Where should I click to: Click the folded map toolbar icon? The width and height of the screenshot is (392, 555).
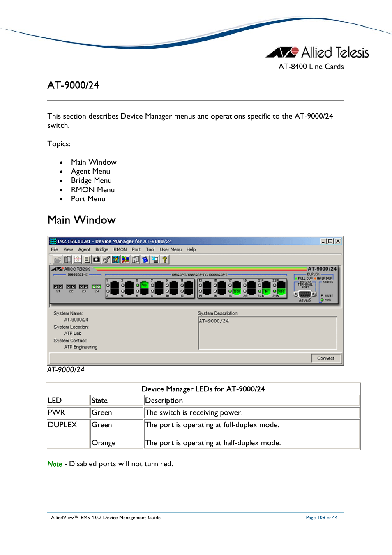[x=135, y=260]
